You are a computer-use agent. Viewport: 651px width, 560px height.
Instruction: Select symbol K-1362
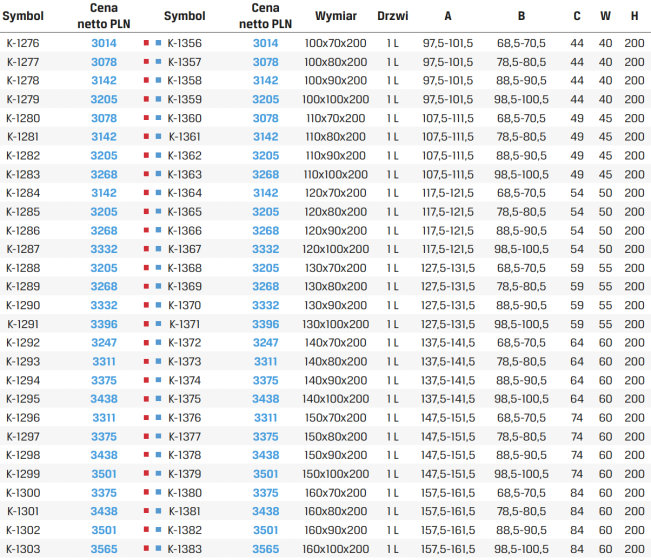[184, 156]
